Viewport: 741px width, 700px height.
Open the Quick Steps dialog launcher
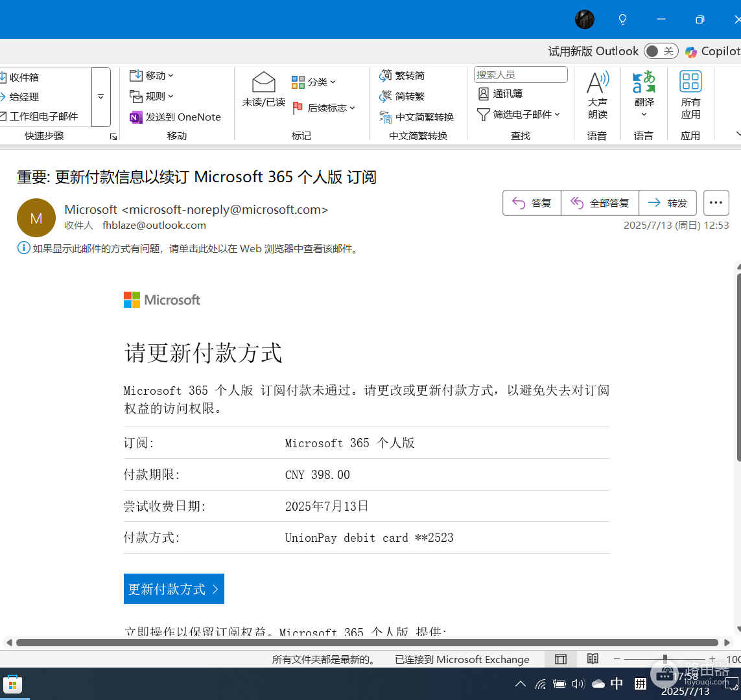113,137
